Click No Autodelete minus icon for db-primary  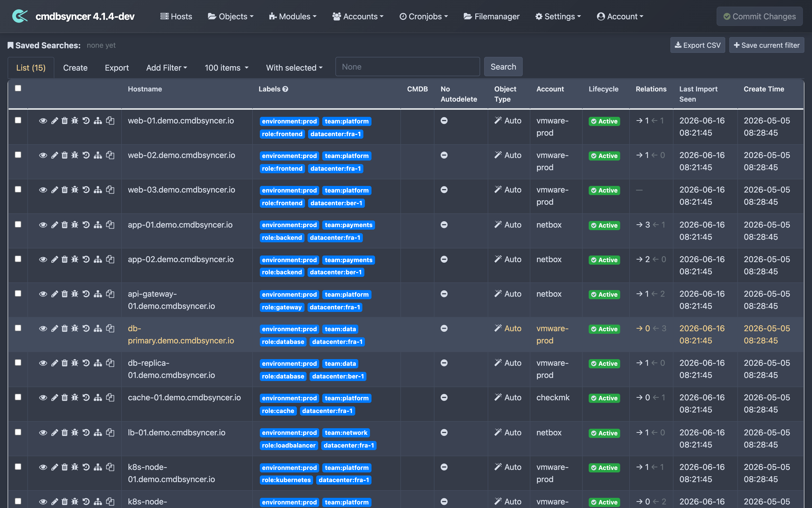pos(444,329)
